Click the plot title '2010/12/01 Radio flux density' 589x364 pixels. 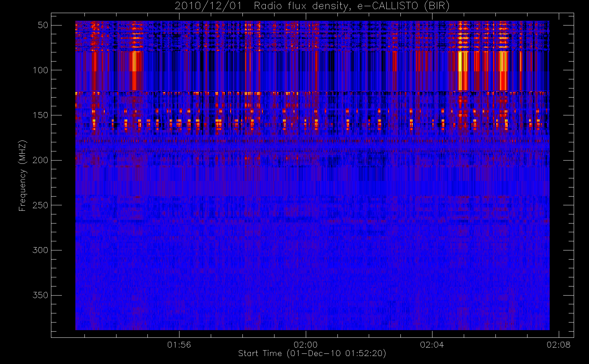pos(312,6)
